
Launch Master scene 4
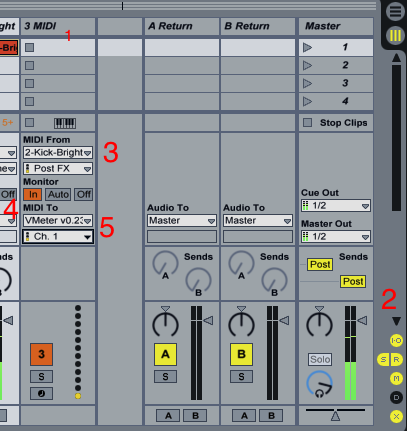(307, 101)
